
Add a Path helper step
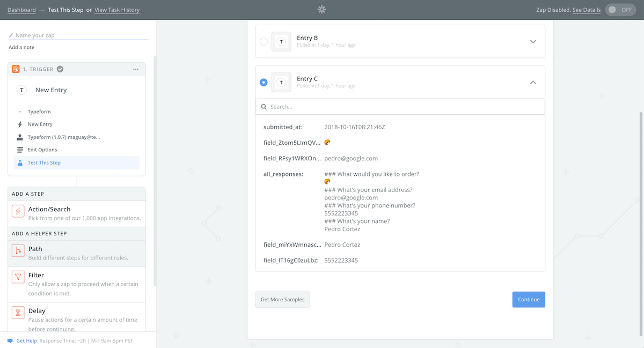point(77,253)
